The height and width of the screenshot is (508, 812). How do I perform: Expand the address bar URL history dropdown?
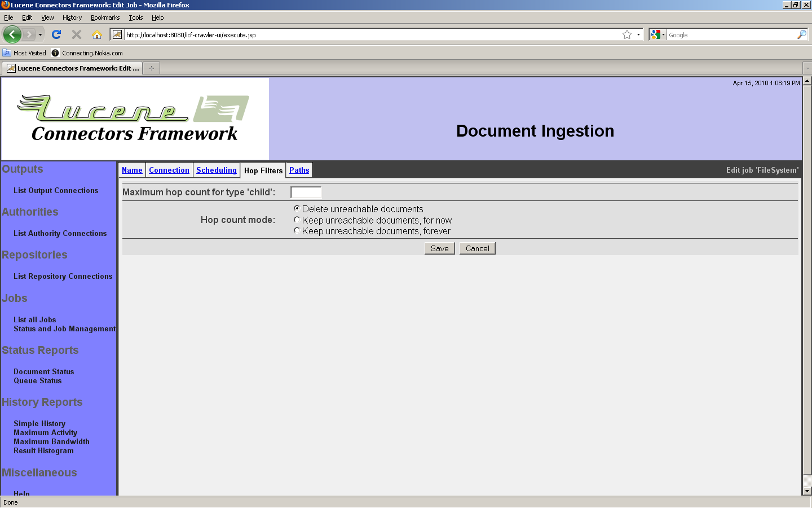(x=638, y=34)
